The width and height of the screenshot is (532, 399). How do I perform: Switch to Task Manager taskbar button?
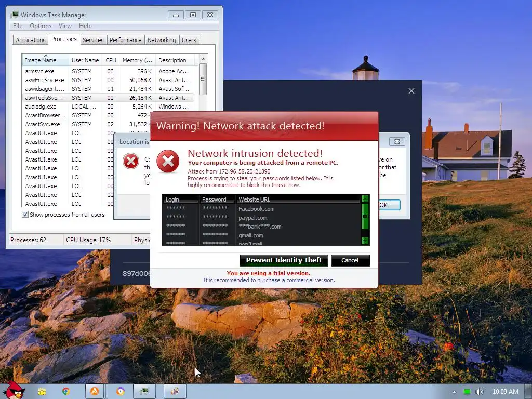(x=144, y=391)
